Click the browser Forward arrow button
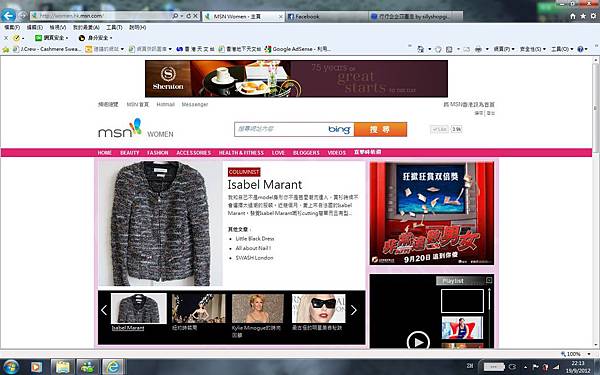Viewport: 600px width, 375px height. point(23,16)
